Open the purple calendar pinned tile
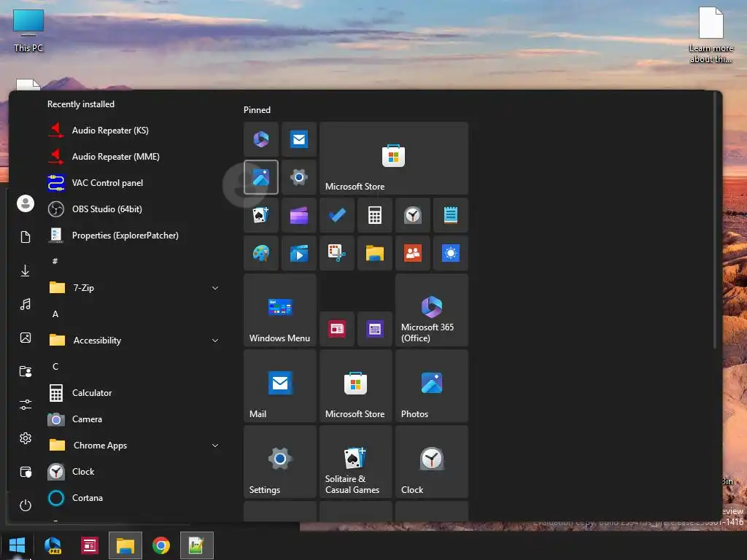747x560 pixels. pyautogui.click(x=375, y=329)
